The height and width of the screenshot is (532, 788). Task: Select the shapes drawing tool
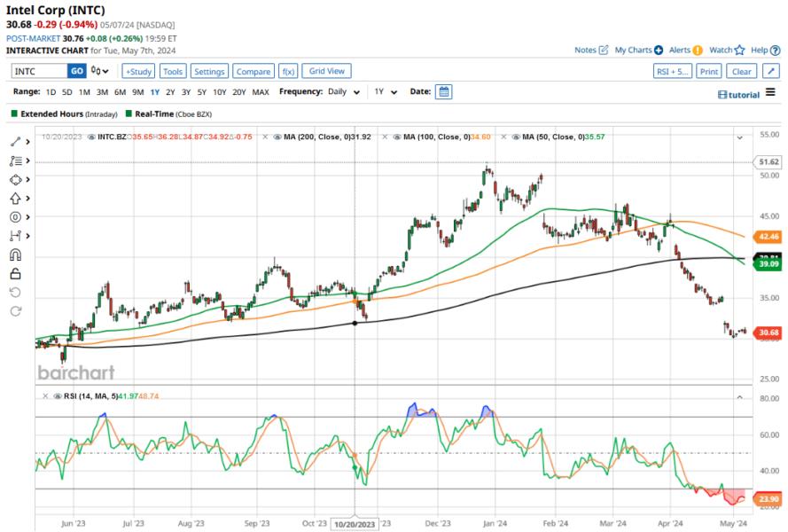[15, 179]
